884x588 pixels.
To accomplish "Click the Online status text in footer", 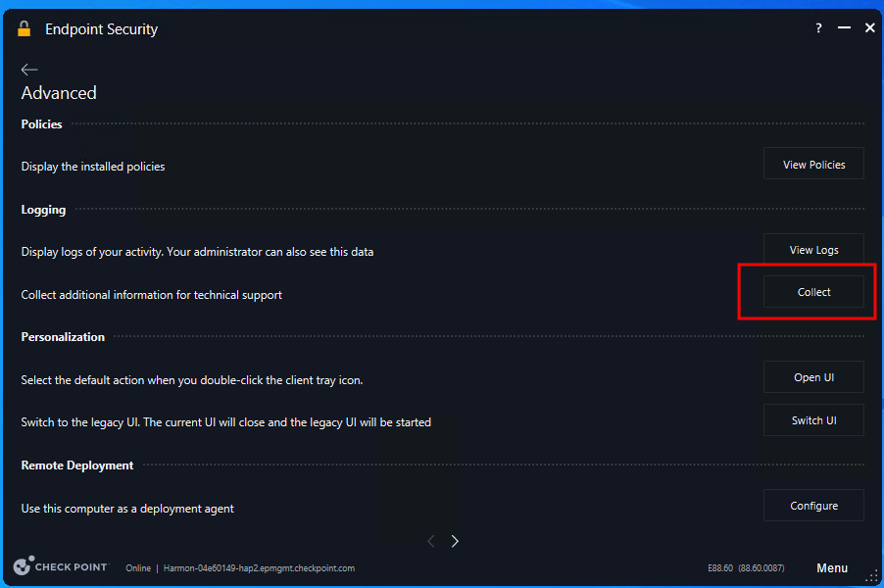I will pyautogui.click(x=138, y=568).
